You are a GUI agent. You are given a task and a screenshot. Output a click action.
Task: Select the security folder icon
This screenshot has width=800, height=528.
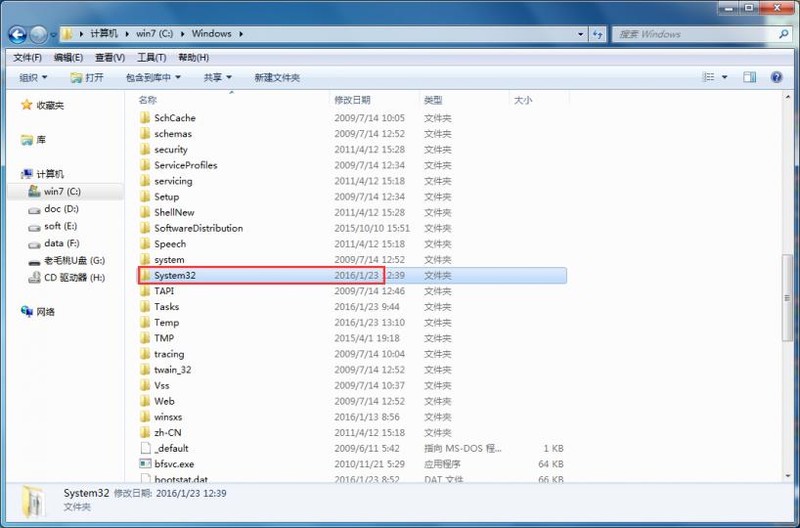click(145, 149)
